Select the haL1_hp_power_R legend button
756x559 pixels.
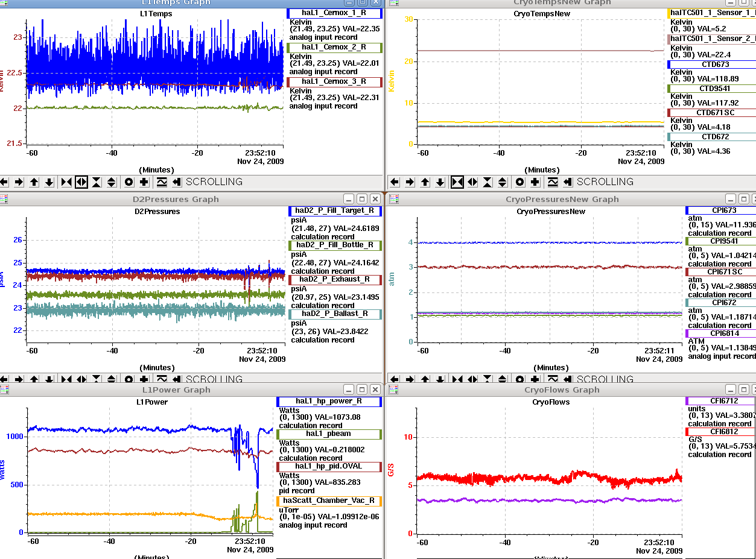(329, 401)
